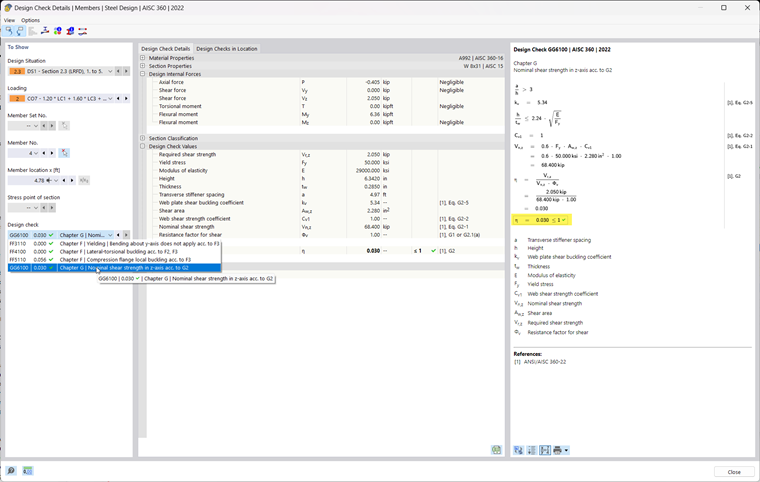Switch to Design Check Details tab
The height and width of the screenshot is (482, 760).
click(x=166, y=48)
